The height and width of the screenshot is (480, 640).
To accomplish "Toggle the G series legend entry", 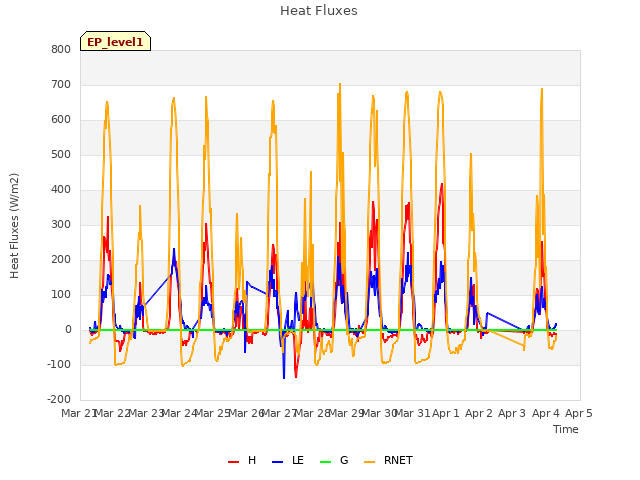I will coord(334,460).
